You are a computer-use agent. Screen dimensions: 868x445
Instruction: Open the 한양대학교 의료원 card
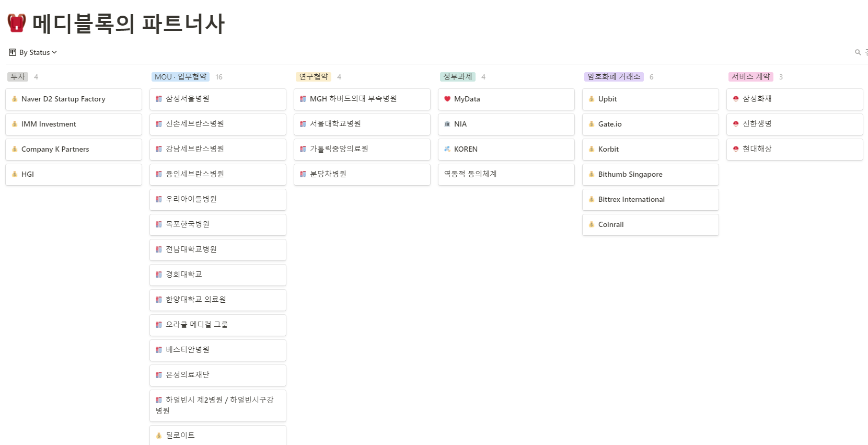[x=218, y=300]
